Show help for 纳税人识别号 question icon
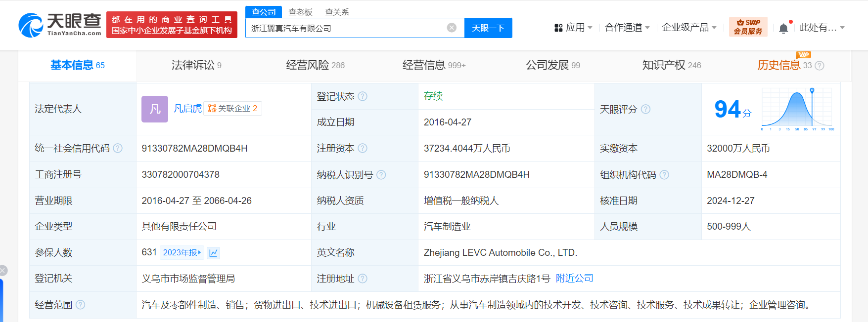Screen dimensions: 868x322 tap(381, 175)
